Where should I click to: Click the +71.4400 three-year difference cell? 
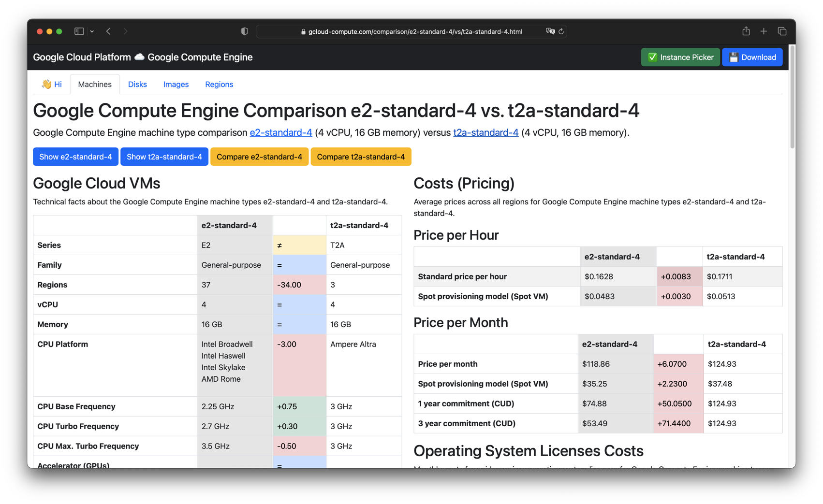click(x=678, y=423)
